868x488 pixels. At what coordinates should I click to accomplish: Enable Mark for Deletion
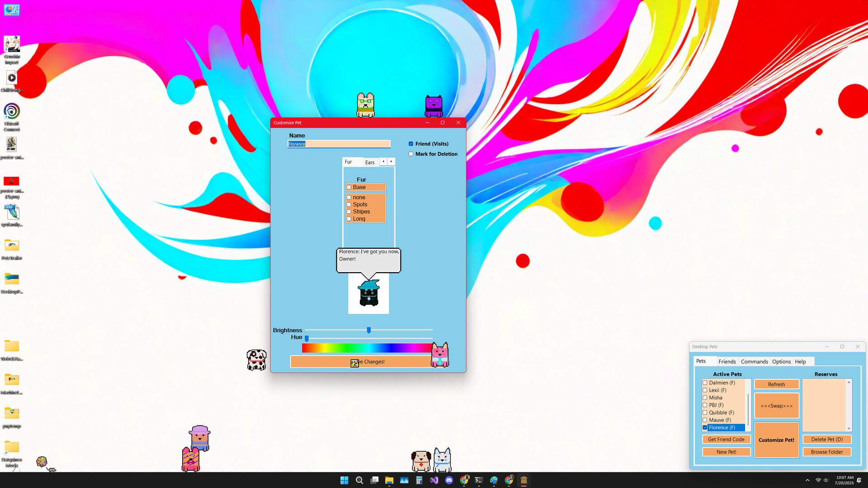tap(411, 154)
